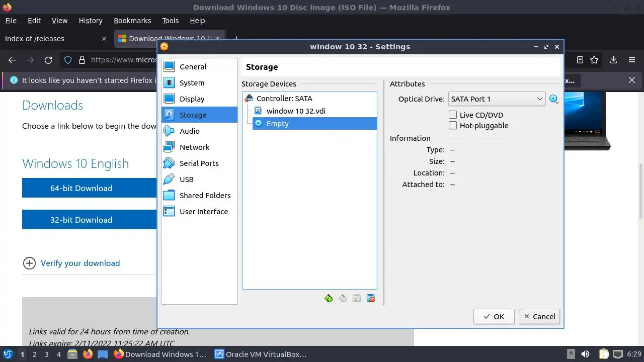Select the Storage settings category

(x=199, y=115)
